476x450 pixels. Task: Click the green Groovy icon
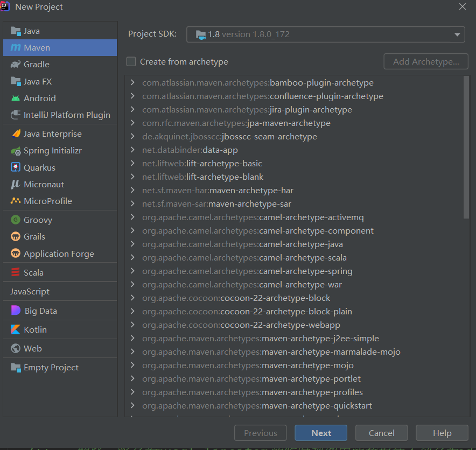pyautogui.click(x=16, y=220)
